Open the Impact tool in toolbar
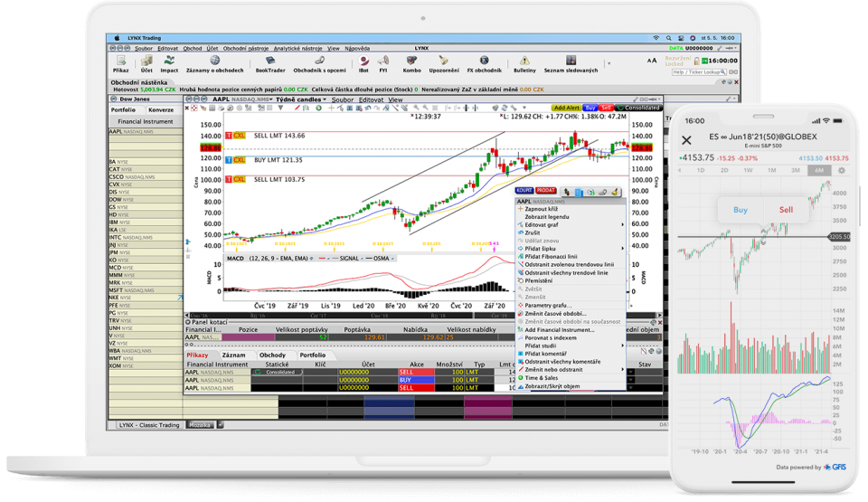Image resolution: width=868 pixels, height=502 pixels. (169, 63)
